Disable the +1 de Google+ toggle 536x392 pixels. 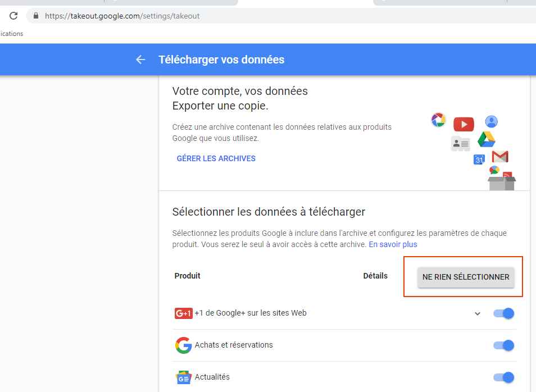point(504,313)
